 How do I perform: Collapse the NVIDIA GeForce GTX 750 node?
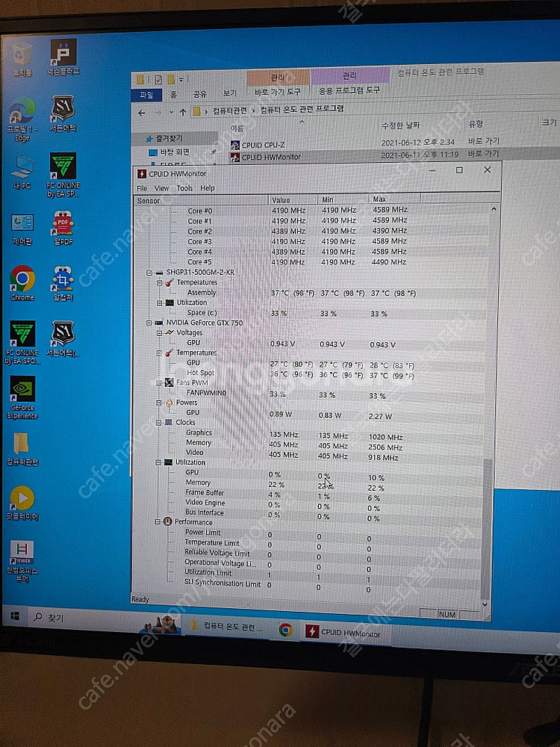click(149, 323)
